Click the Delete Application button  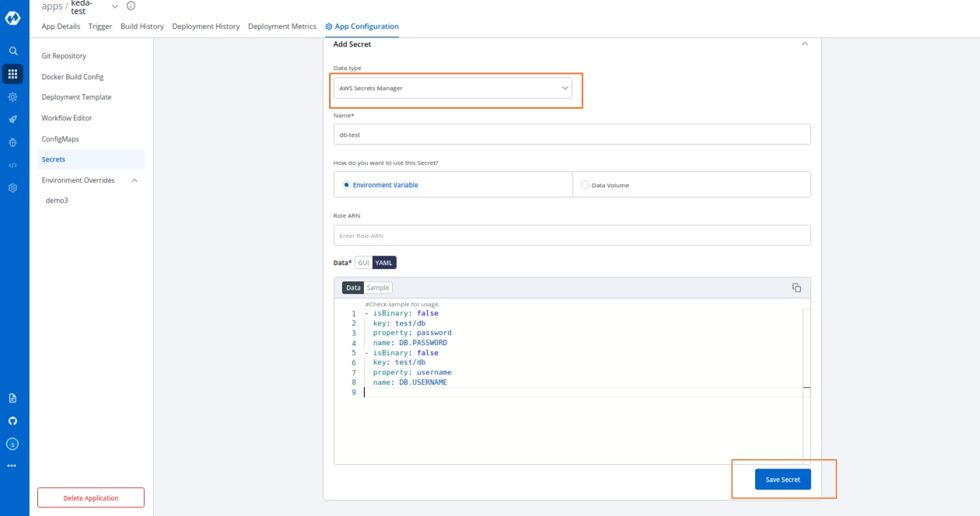(91, 498)
